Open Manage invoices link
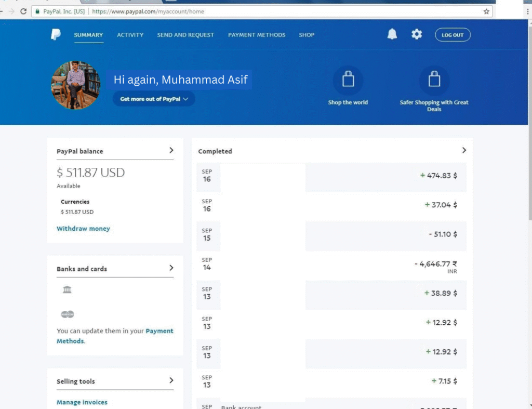Screen dimensions: 532x409 coord(82,402)
